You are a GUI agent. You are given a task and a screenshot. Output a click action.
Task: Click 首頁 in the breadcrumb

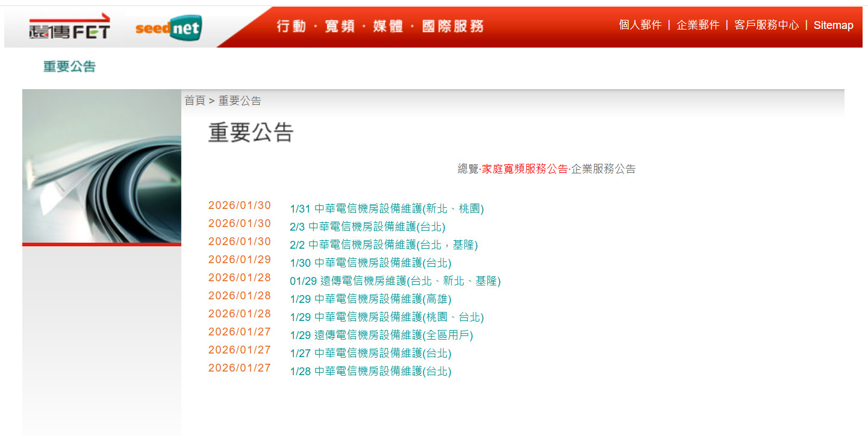point(195,101)
